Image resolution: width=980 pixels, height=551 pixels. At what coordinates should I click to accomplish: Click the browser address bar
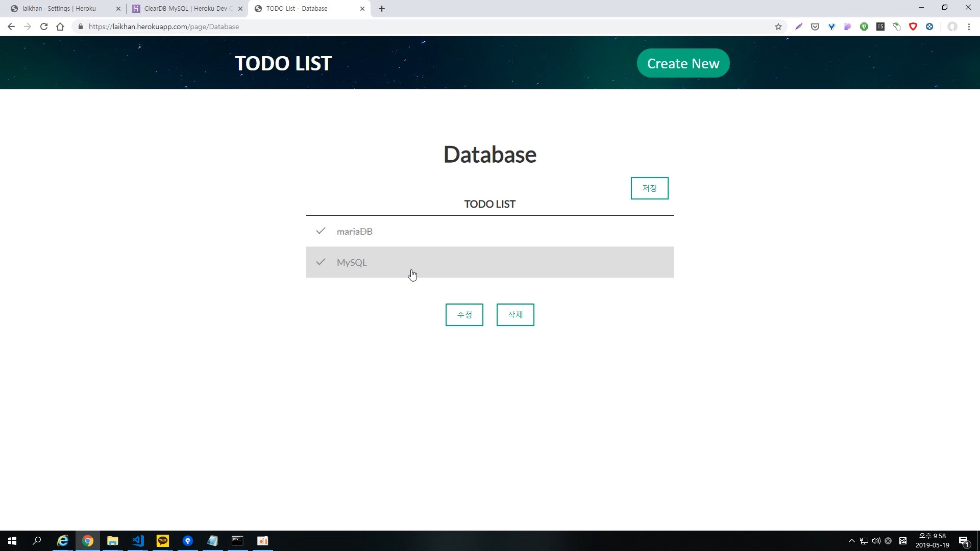point(408,27)
